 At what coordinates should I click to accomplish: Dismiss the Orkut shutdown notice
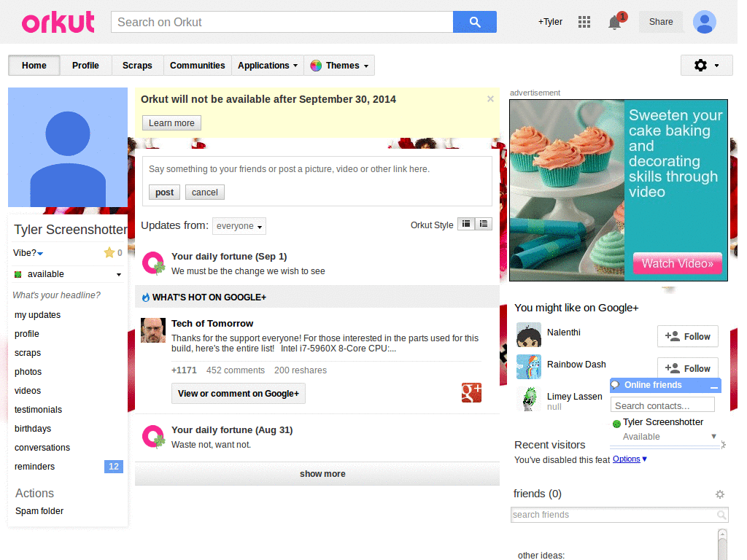490,99
